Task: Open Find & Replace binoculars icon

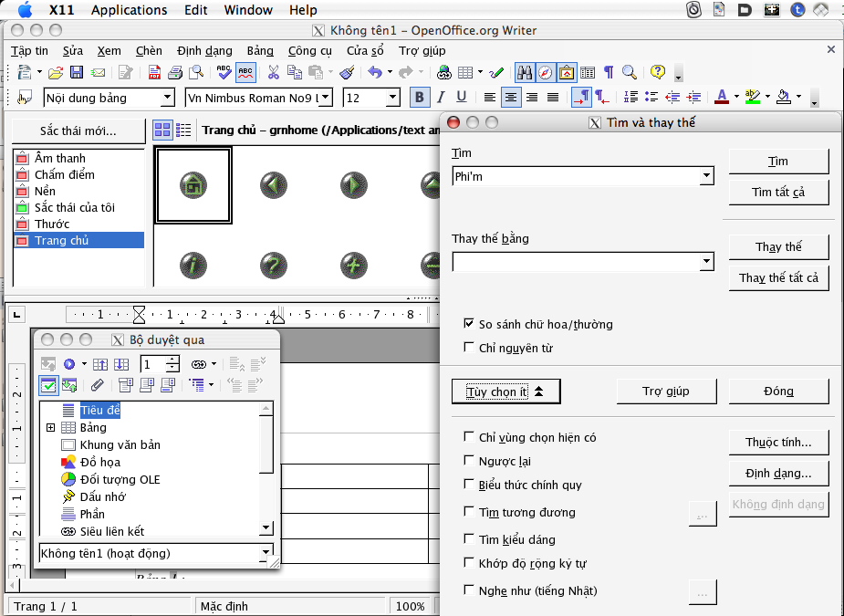Action: 525,72
